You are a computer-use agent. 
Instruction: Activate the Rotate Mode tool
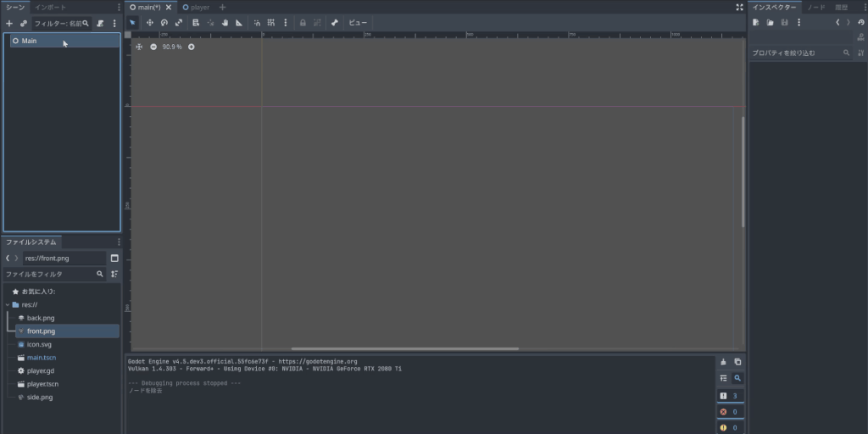tap(164, 23)
